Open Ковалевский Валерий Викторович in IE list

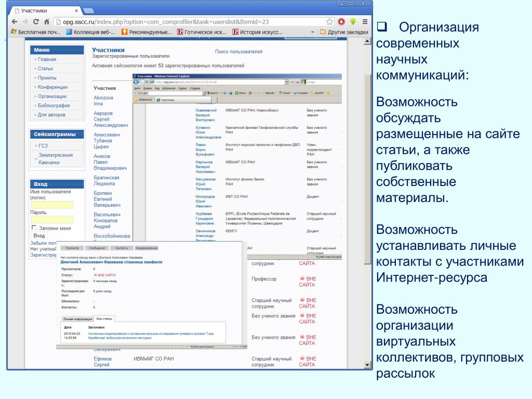(x=206, y=115)
